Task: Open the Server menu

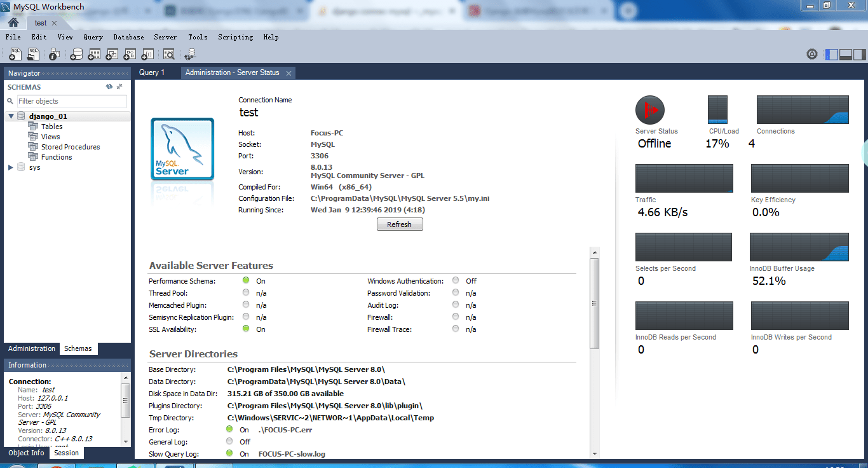Action: coord(165,38)
